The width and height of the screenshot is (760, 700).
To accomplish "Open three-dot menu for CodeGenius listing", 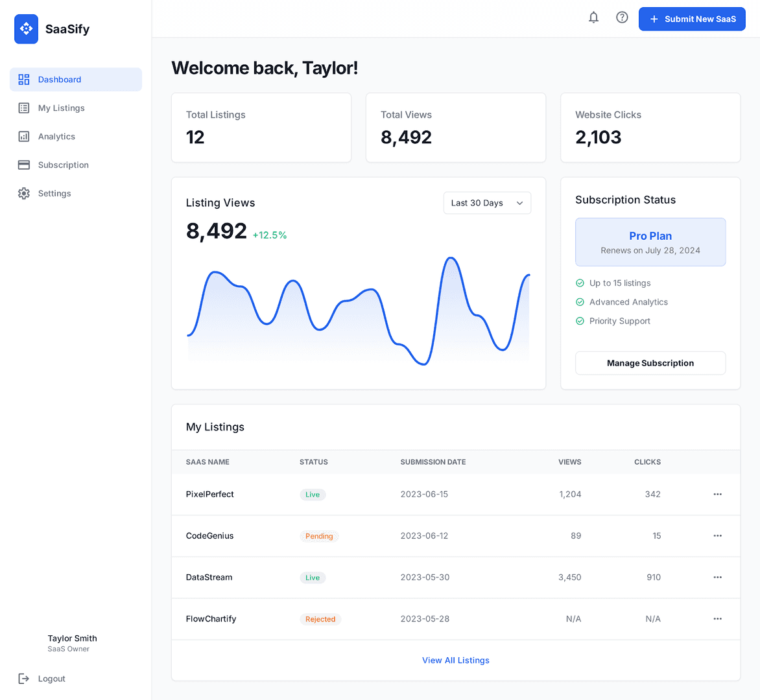I will point(717,536).
